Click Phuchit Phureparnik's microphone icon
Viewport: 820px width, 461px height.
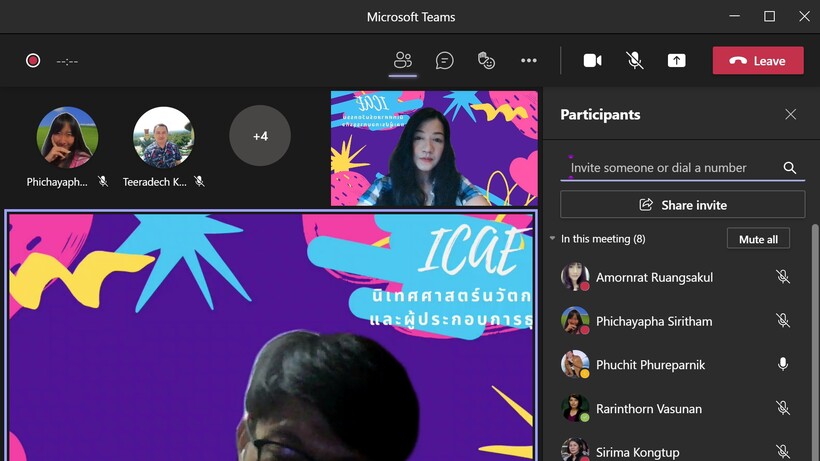783,365
